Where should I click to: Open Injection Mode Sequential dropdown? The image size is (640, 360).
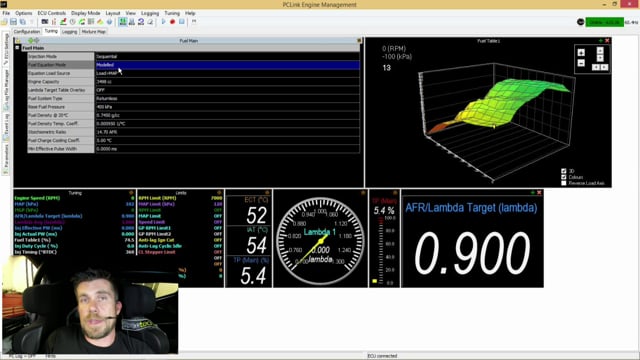coord(227,56)
